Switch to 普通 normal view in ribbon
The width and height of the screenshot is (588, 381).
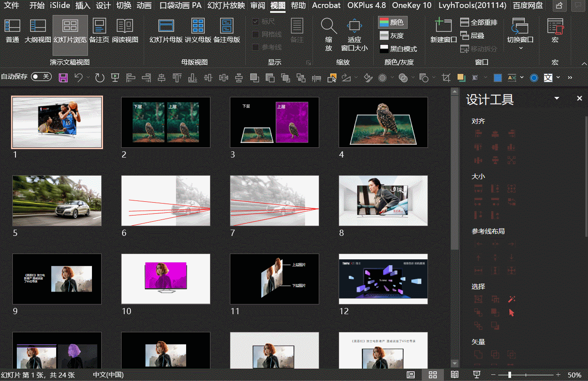point(12,31)
